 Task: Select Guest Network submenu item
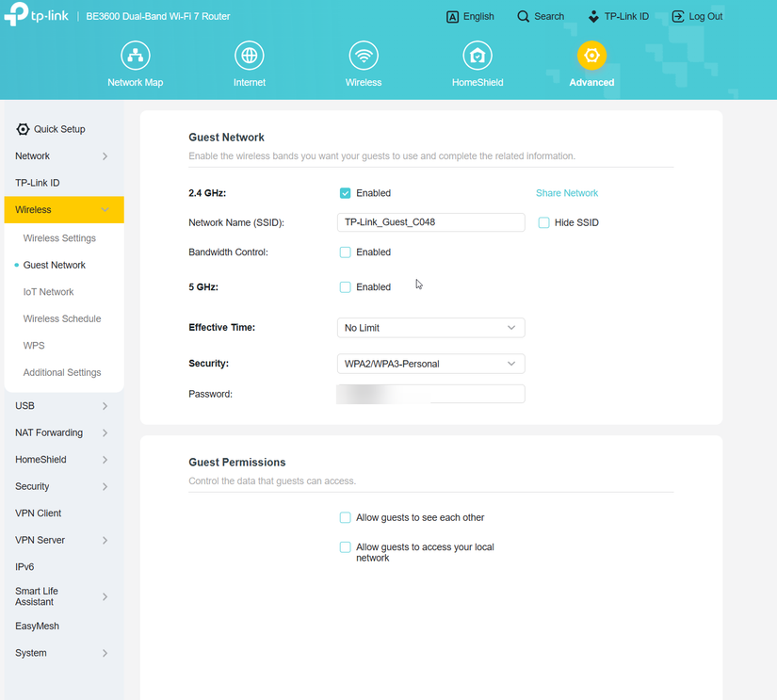54,266
